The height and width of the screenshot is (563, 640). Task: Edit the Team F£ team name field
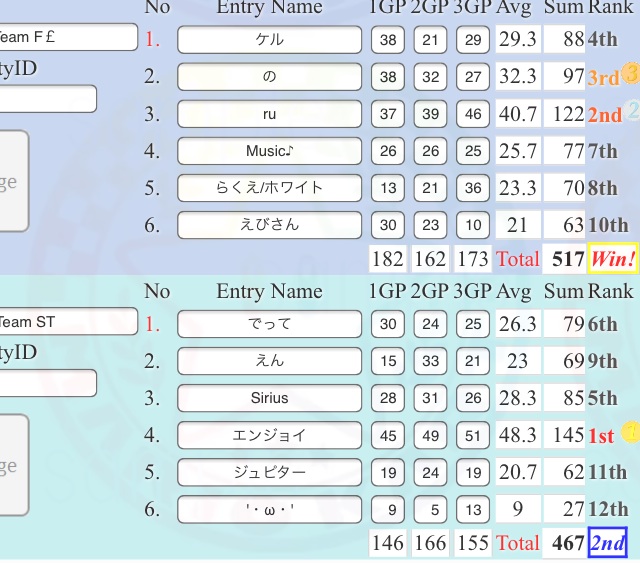click(x=68, y=38)
